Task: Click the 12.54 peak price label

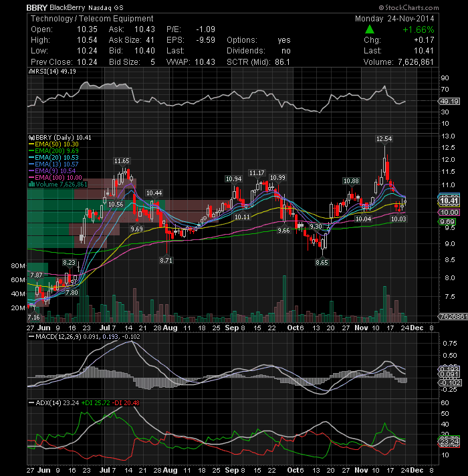Action: [x=384, y=139]
